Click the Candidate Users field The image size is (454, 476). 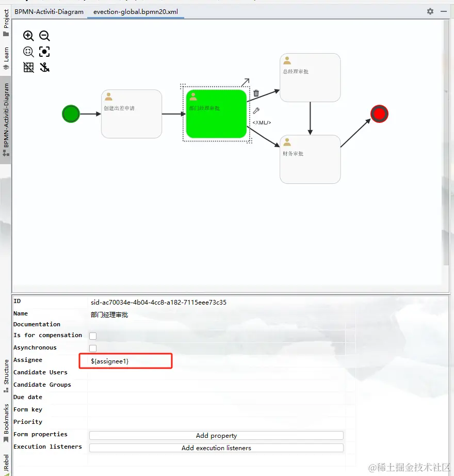click(216, 372)
